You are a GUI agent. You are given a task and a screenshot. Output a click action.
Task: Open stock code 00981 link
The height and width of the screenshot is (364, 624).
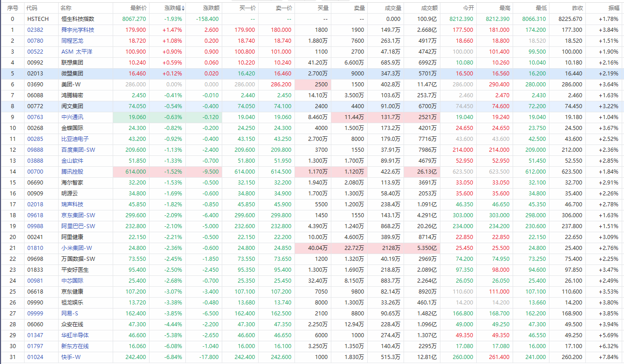(35, 281)
